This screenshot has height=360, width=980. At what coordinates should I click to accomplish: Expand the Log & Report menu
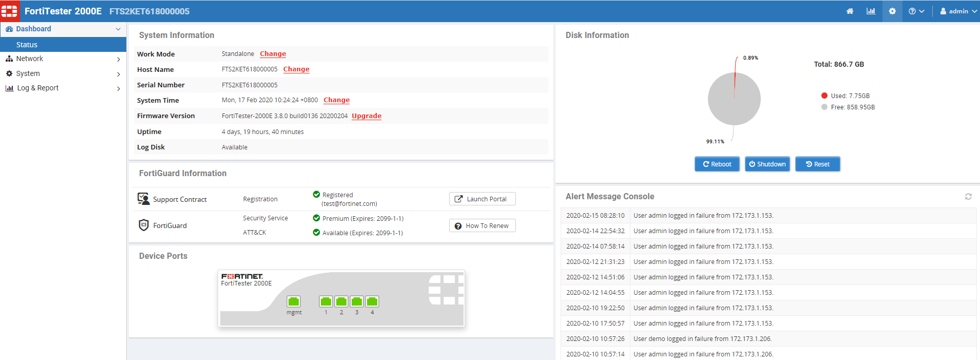tap(63, 88)
